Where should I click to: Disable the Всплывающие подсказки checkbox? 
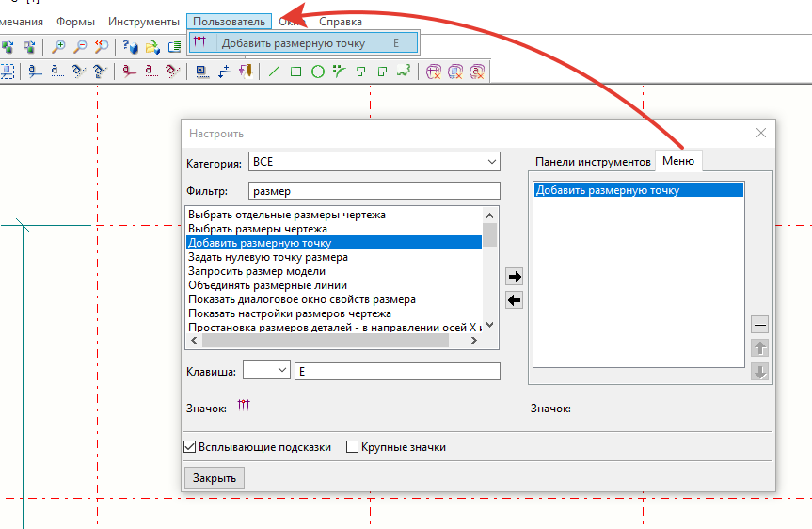190,447
